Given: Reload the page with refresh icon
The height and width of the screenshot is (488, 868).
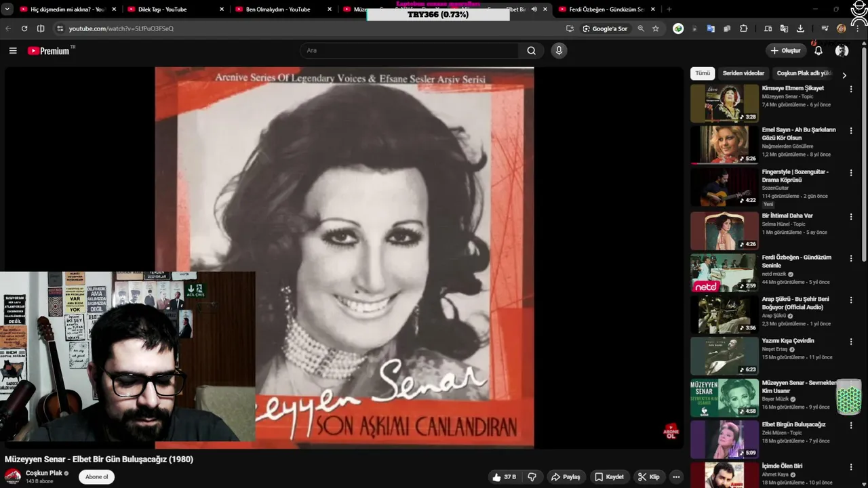Looking at the screenshot, I should (24, 28).
